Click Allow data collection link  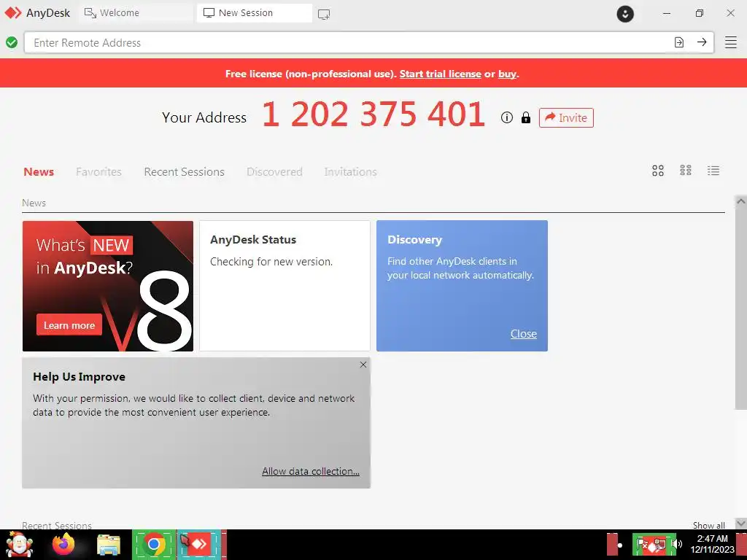point(311,472)
